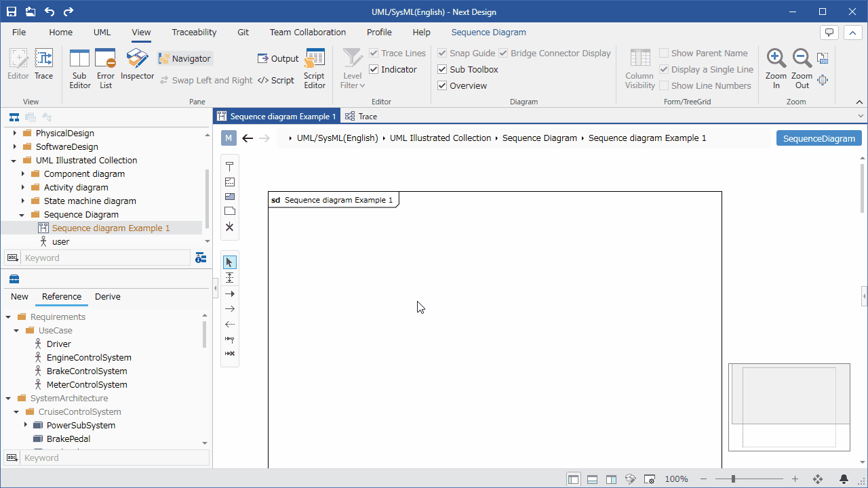The height and width of the screenshot is (488, 868).
Task: Click the Save All icon in title bar
Action: click(x=31, y=12)
